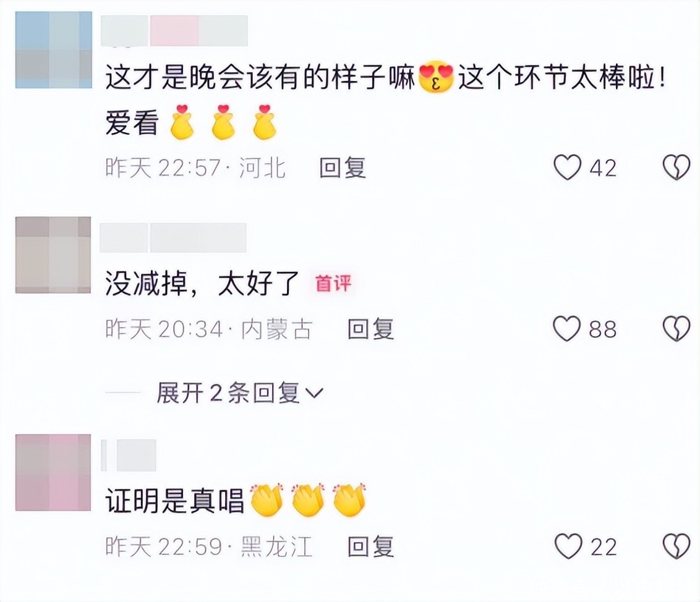The image size is (700, 602).
Task: Open the first commenter's blurred username
Action: click(x=174, y=30)
